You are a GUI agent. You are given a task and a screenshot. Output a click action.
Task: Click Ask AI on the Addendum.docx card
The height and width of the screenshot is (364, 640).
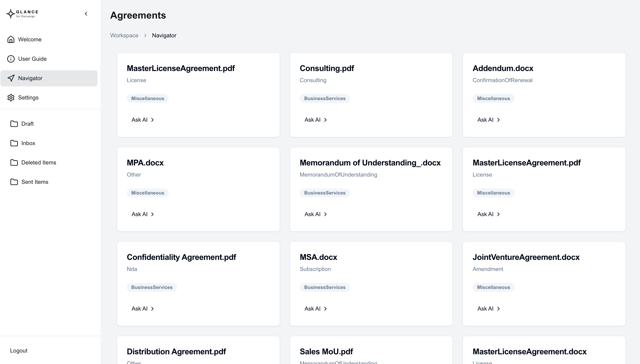coord(488,120)
